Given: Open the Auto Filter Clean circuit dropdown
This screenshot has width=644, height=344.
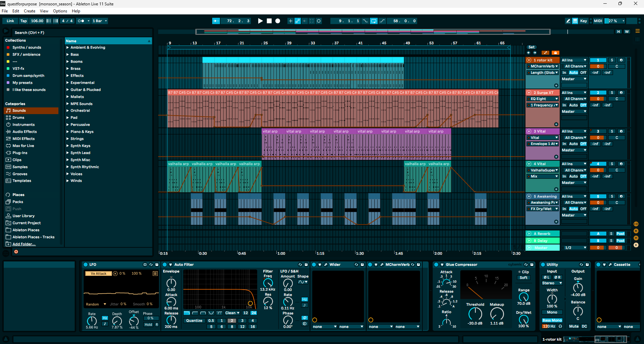Looking at the screenshot, I should (232, 313).
